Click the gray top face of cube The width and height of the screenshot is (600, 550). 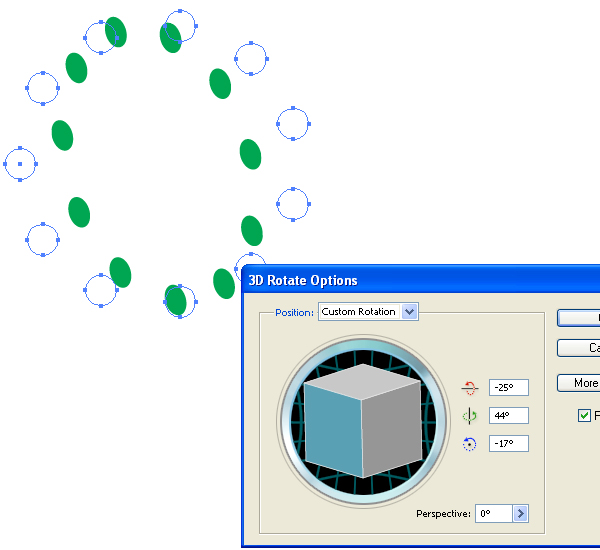[363, 381]
